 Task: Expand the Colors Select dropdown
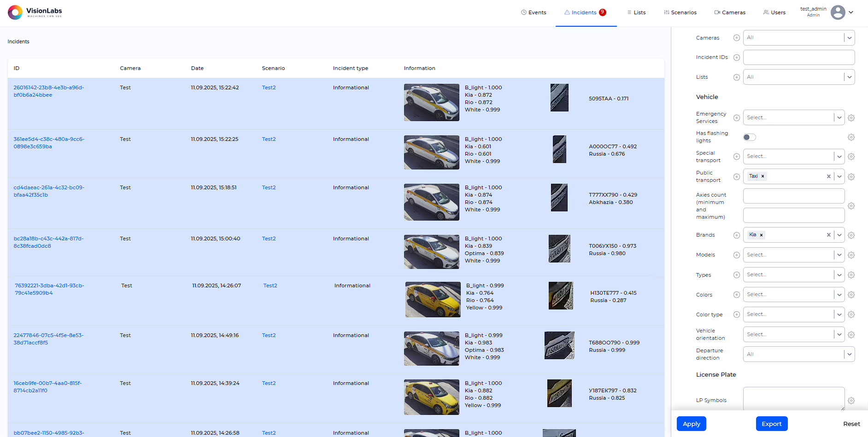(x=839, y=294)
